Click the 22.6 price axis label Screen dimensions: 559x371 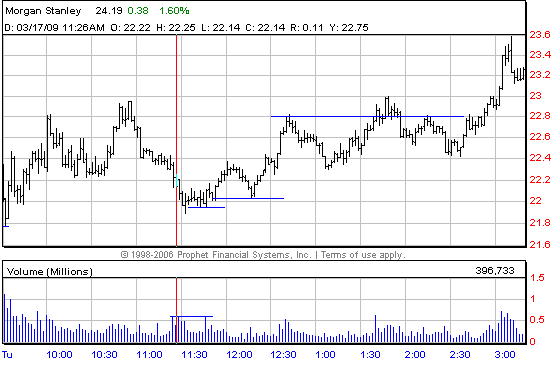tap(540, 136)
